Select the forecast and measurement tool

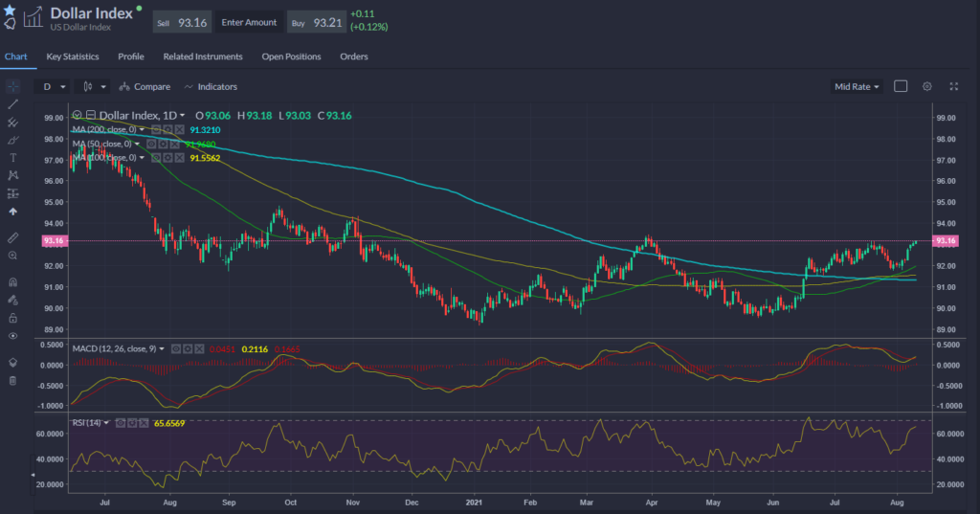pyautogui.click(x=13, y=194)
